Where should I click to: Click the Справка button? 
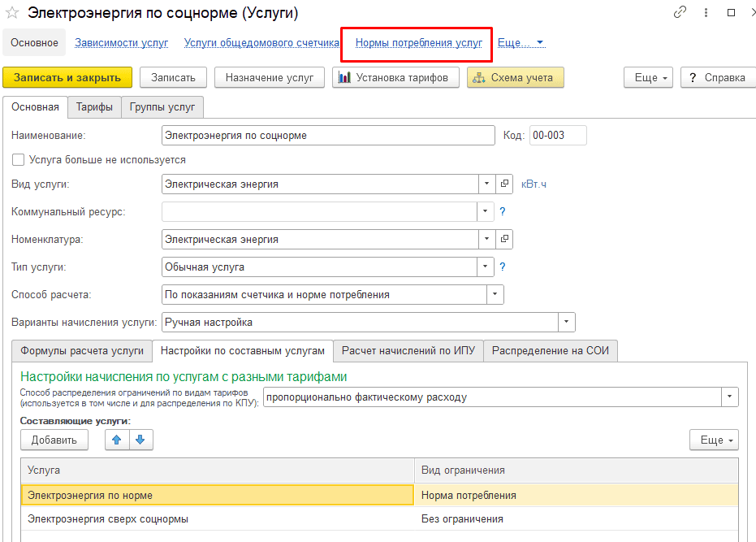[718, 78]
